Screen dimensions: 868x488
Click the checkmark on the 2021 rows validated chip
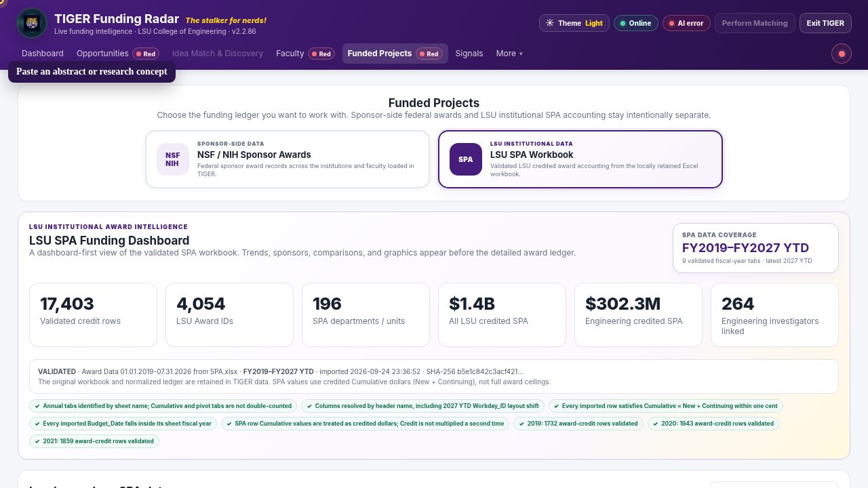click(37, 441)
